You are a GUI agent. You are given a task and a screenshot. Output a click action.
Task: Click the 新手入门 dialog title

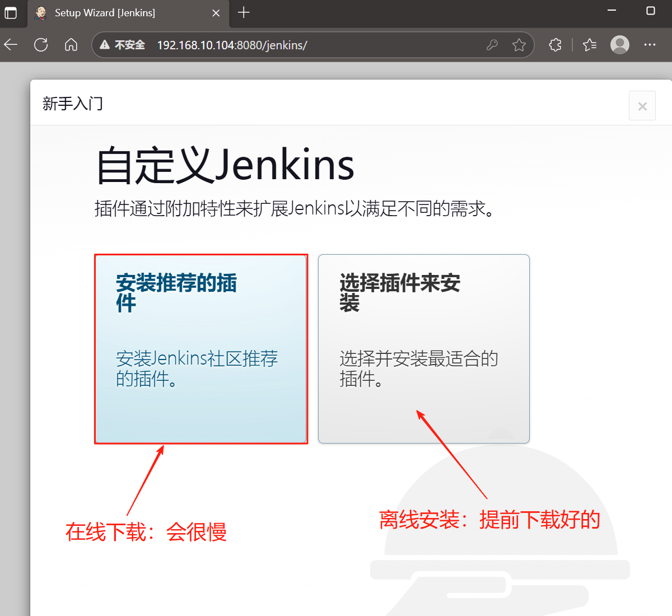73,104
